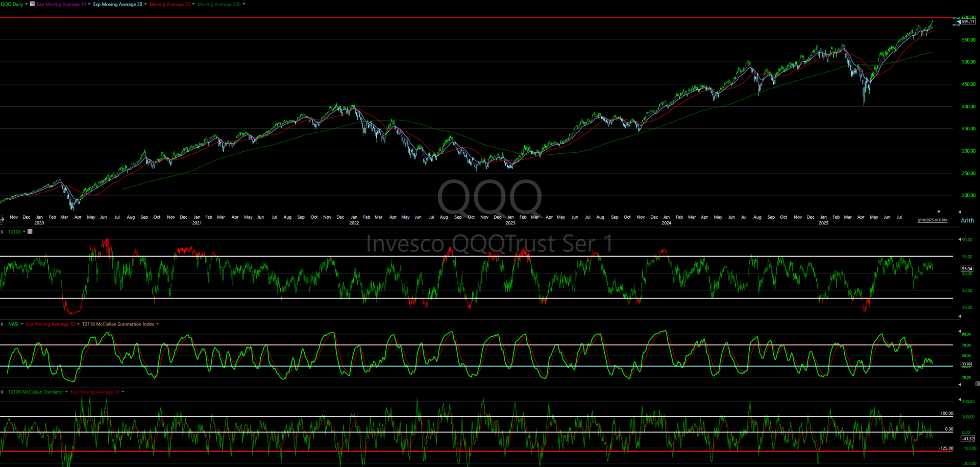980x467 pixels.
Task: Open Exp Moving Average 10 dropdown in T2106 pane
Action: pyautogui.click(x=123, y=392)
